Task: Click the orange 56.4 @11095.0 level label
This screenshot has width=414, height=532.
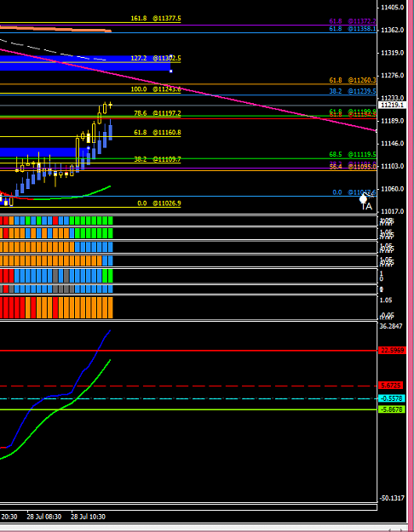Action: click(353, 167)
